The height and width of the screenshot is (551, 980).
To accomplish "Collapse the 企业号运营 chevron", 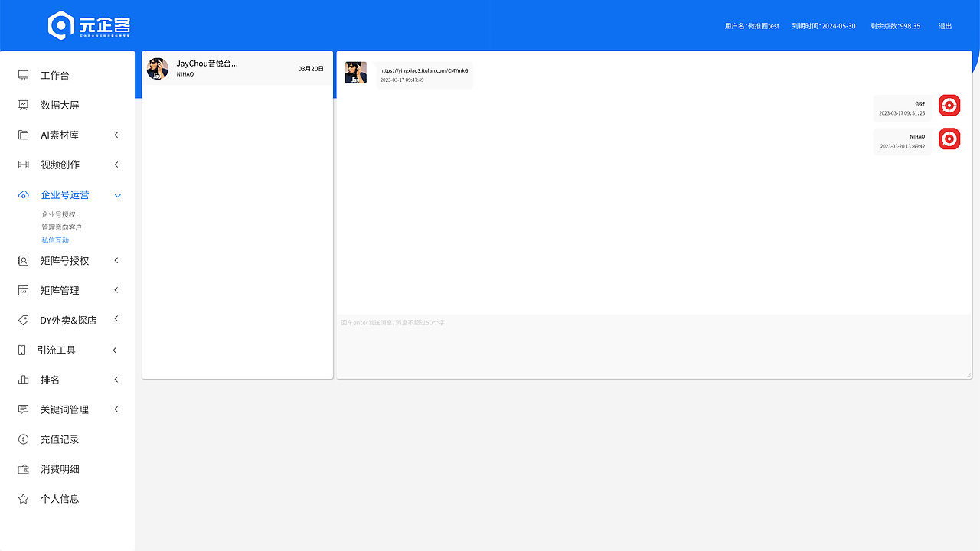I will point(118,196).
